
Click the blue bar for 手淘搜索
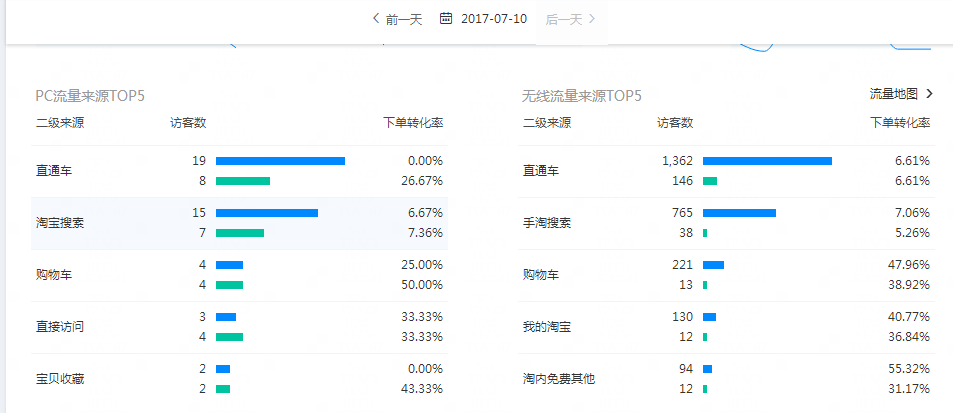(x=739, y=213)
